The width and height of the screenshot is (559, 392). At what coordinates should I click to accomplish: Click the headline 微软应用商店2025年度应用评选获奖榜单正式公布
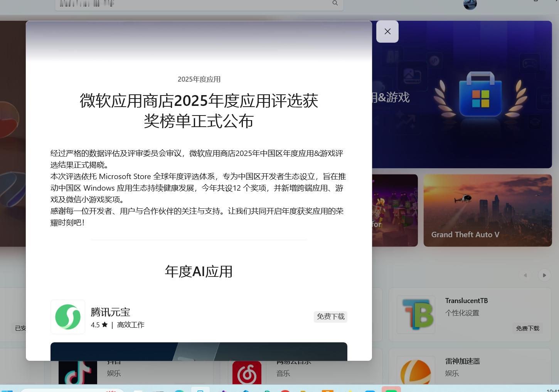199,111
